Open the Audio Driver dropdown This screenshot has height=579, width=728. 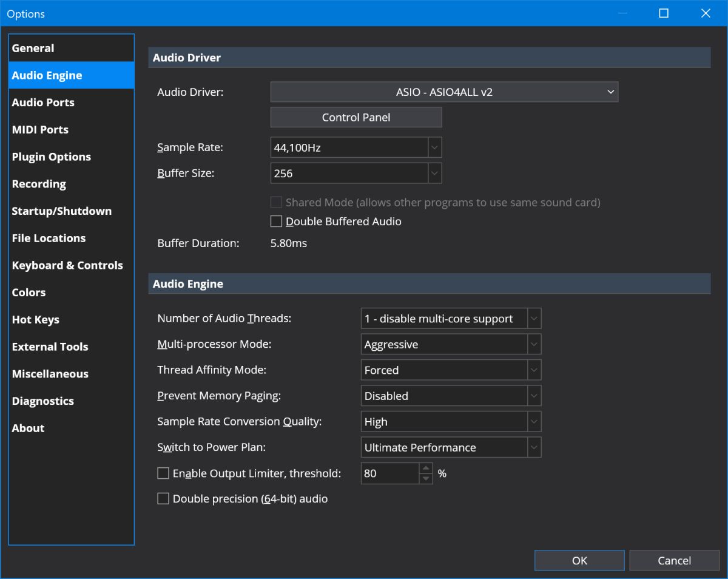click(444, 92)
